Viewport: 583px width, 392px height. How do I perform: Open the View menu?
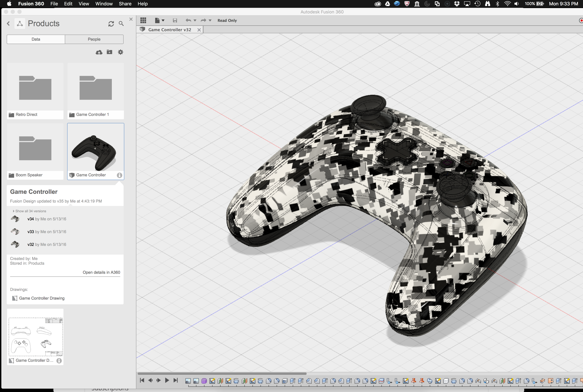(84, 4)
